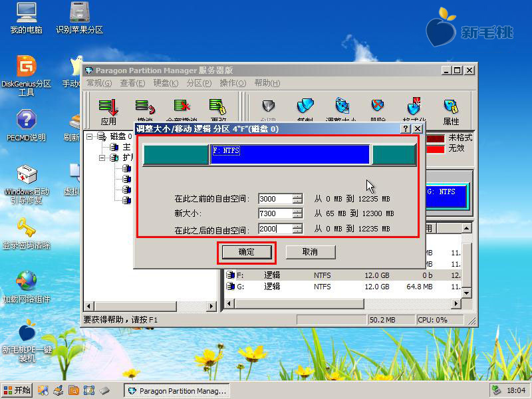Viewport: 532px width, 399px height.
Task: Collapse the 磁盘 0 tree node
Action: click(x=89, y=136)
